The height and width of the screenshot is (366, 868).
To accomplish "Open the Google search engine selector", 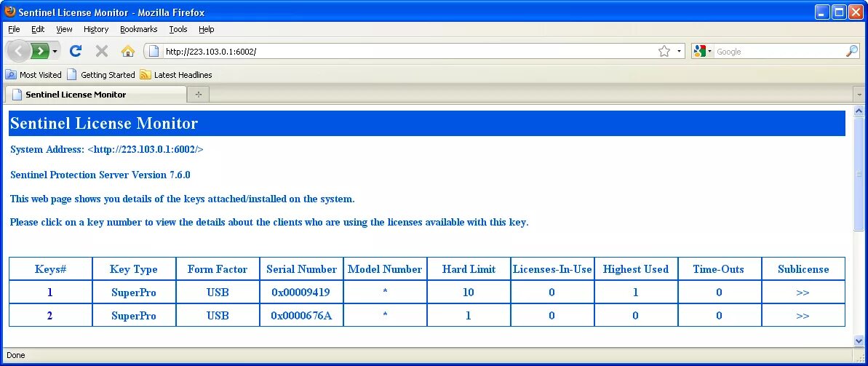I will (x=703, y=52).
